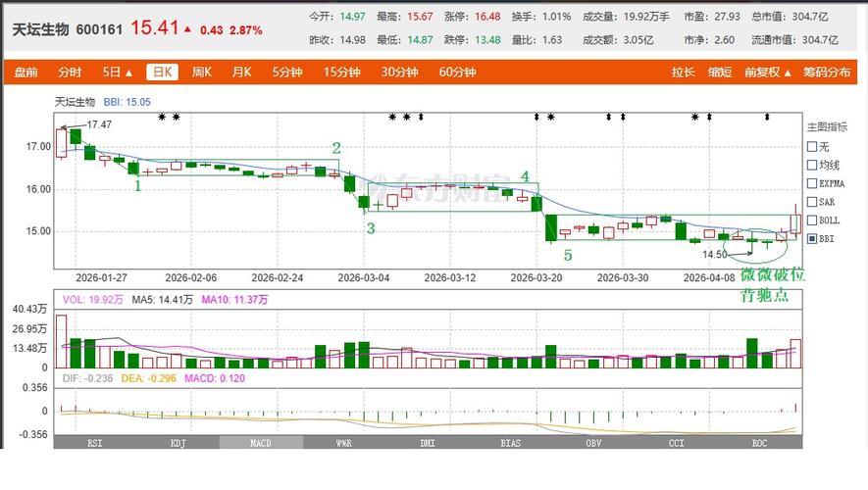The image size is (868, 490).
Task: Click the current price 15.41
Action: click(154, 27)
